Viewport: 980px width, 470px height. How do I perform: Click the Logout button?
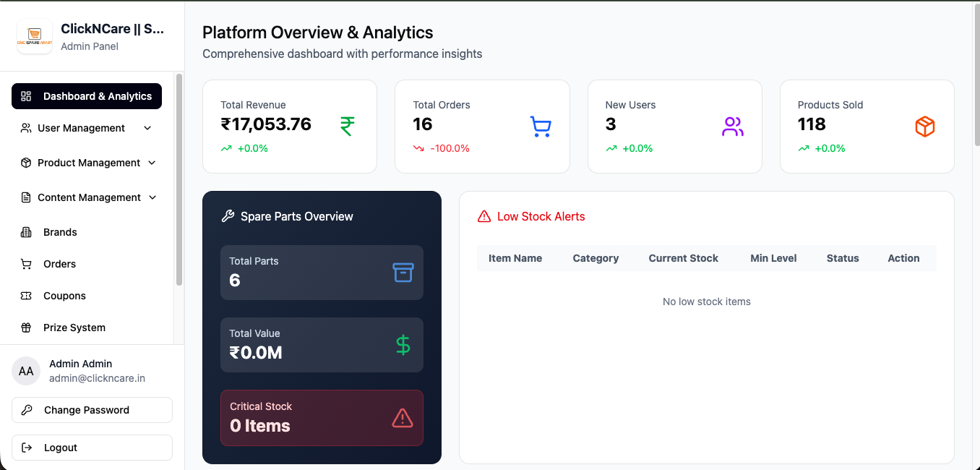(x=92, y=447)
